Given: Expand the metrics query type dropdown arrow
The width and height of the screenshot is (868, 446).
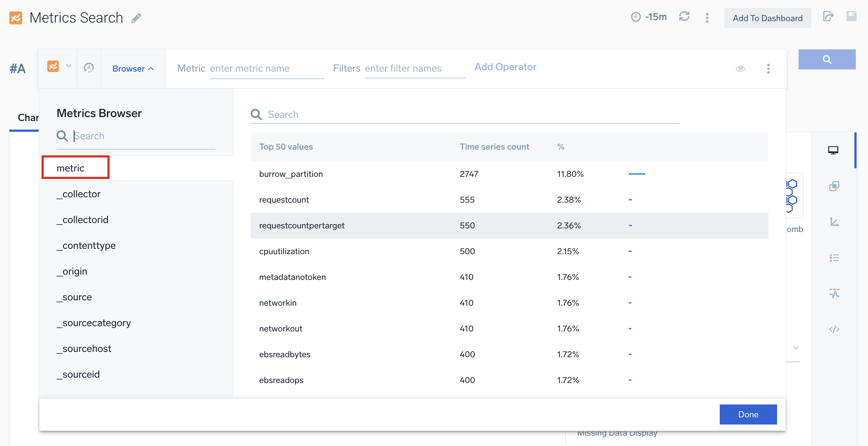Looking at the screenshot, I should [x=69, y=66].
